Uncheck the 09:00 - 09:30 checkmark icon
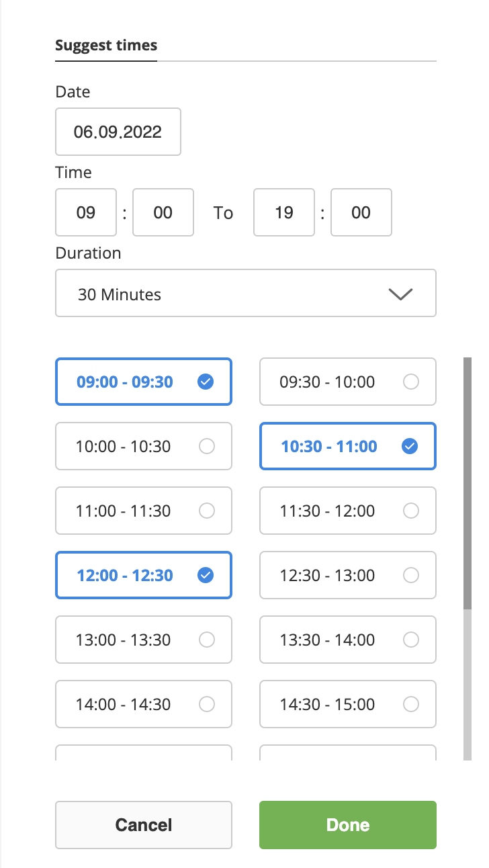 pyautogui.click(x=206, y=382)
